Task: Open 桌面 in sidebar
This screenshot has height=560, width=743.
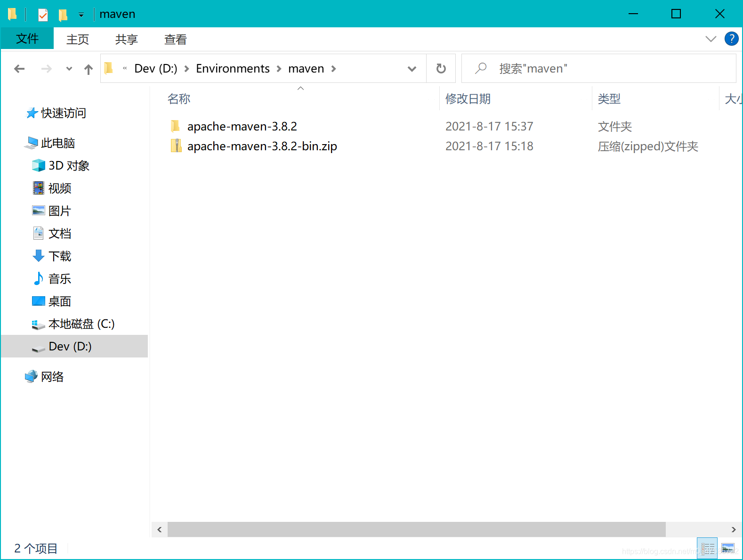Action: point(60,301)
